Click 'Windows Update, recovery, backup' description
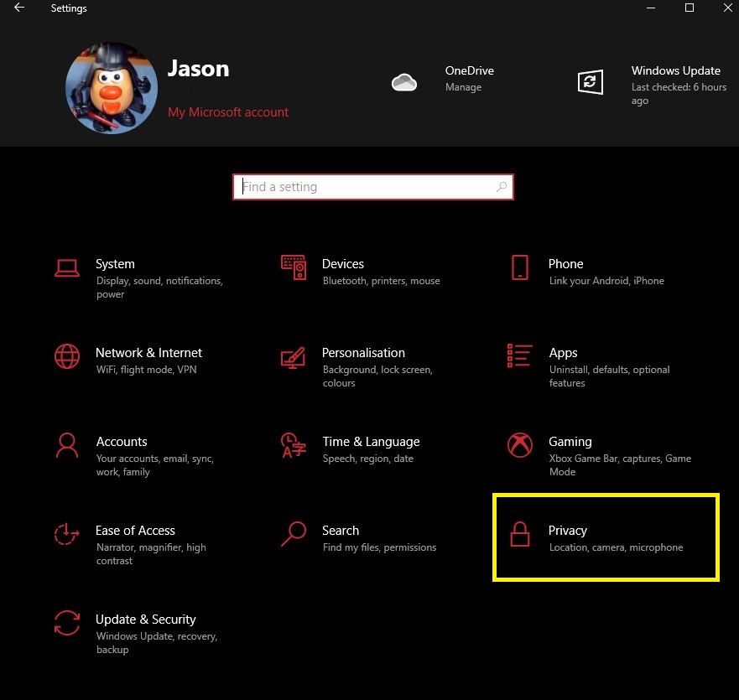739x700 pixels. pyautogui.click(x=157, y=642)
